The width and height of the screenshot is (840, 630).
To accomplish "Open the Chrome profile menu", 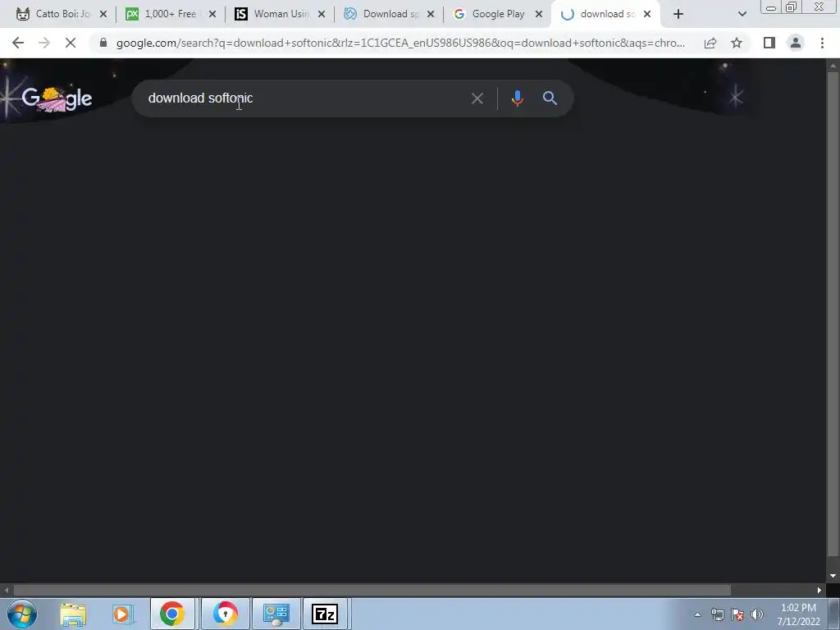I will [796, 43].
